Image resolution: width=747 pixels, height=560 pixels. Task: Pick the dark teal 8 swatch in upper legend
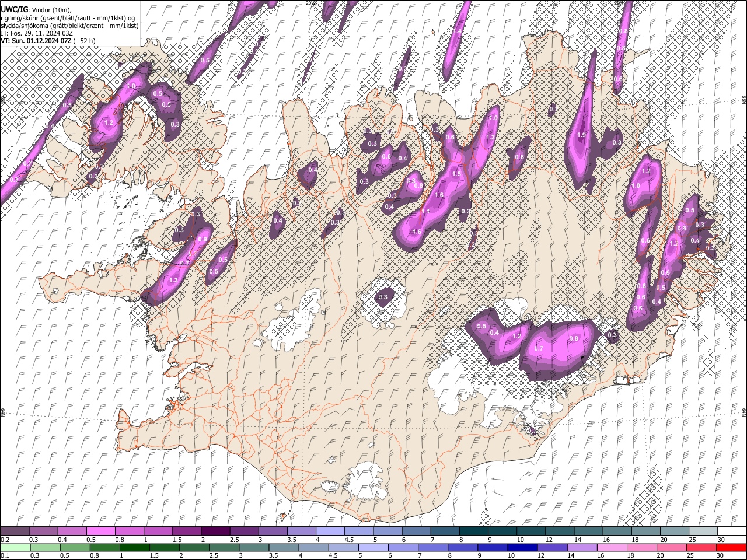pos(473,531)
